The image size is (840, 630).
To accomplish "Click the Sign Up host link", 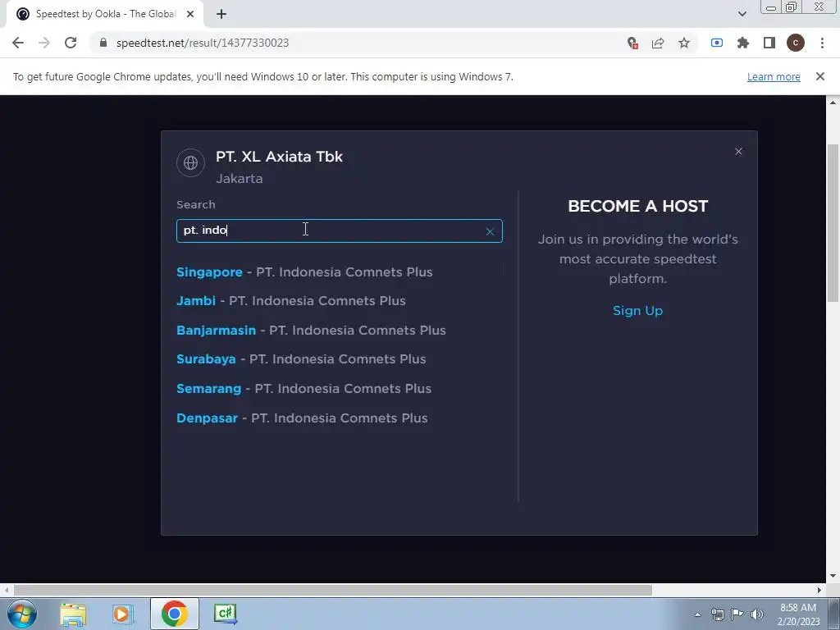I will pos(637,311).
